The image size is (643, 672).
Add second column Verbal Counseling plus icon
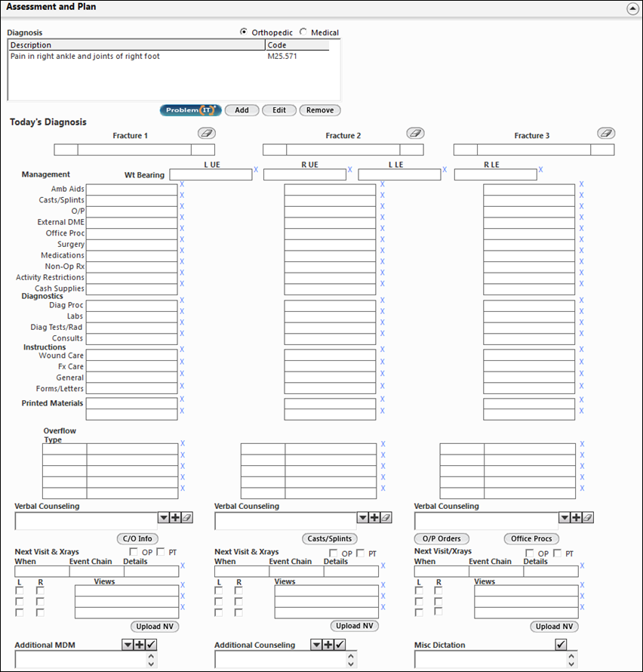pos(374,518)
